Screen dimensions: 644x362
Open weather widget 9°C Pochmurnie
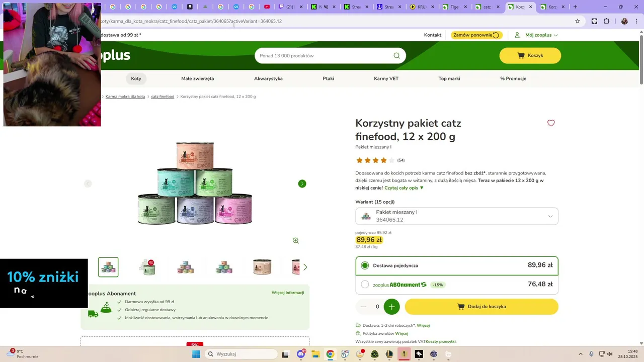[x=22, y=354]
